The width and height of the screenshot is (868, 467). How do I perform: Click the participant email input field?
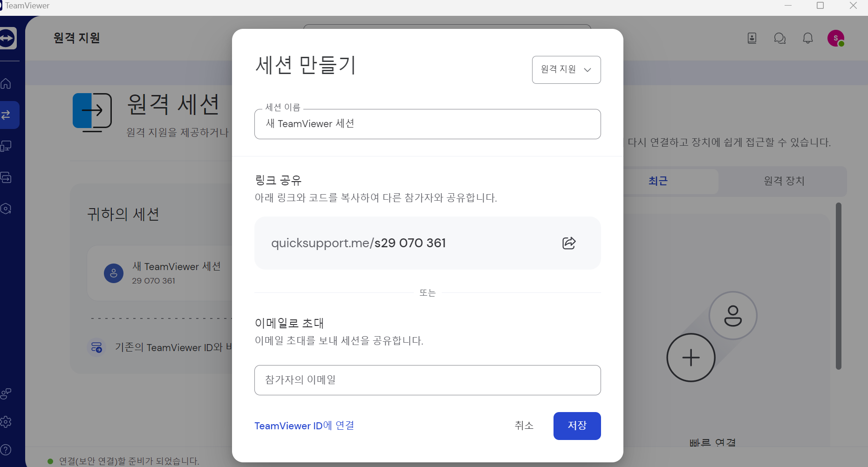[427, 380]
